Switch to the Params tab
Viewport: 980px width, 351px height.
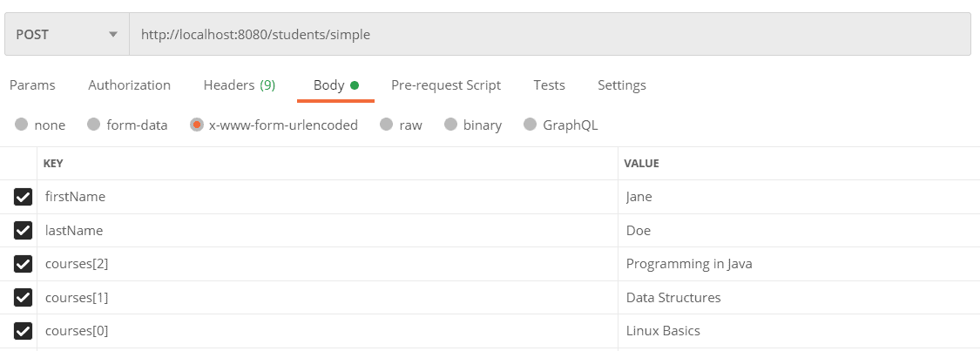click(x=32, y=85)
